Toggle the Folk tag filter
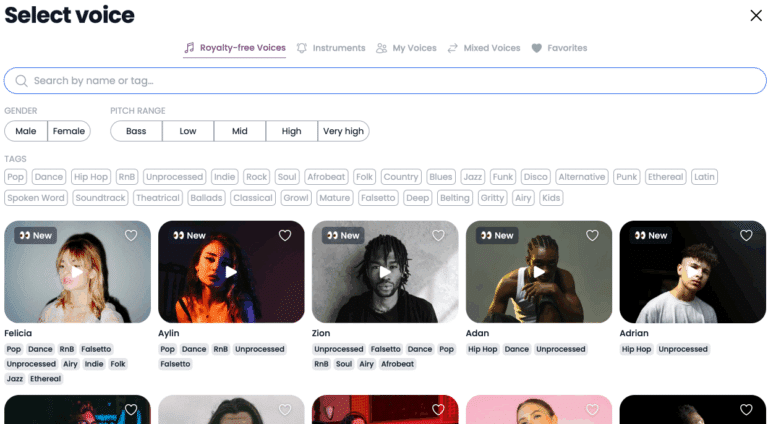This screenshot has height=424, width=768. (x=364, y=177)
